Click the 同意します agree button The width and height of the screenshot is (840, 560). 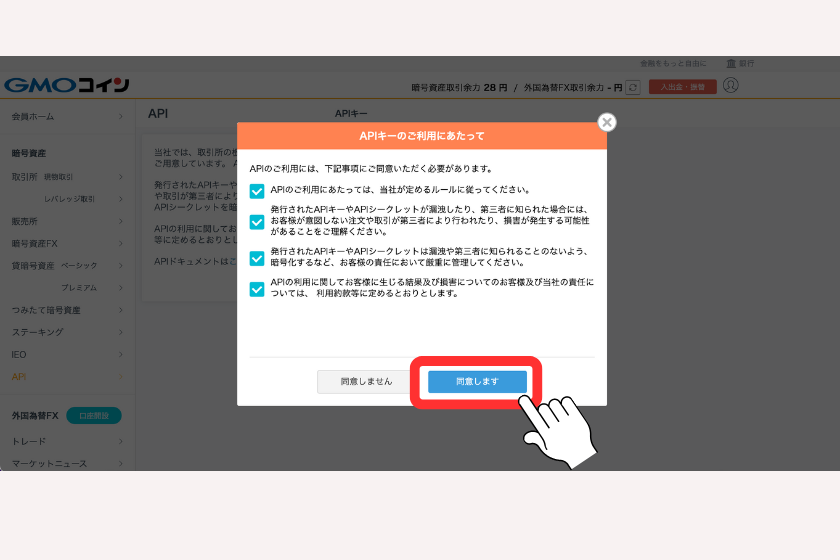pyautogui.click(x=477, y=382)
